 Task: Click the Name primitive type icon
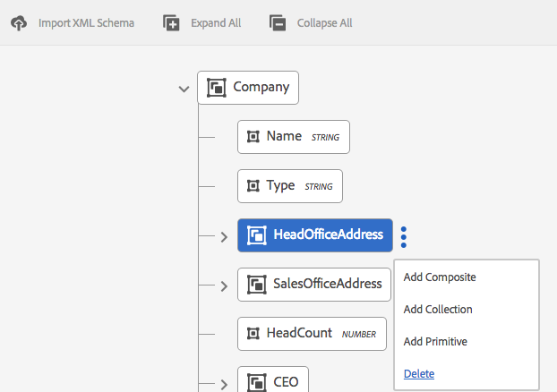(253, 137)
